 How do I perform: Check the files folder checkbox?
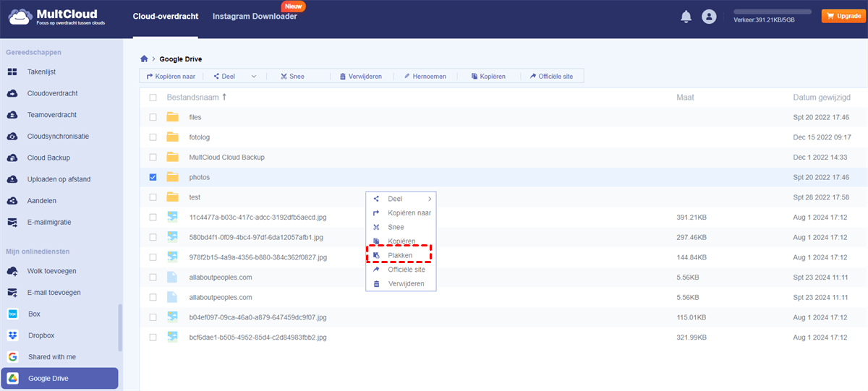[x=153, y=117]
